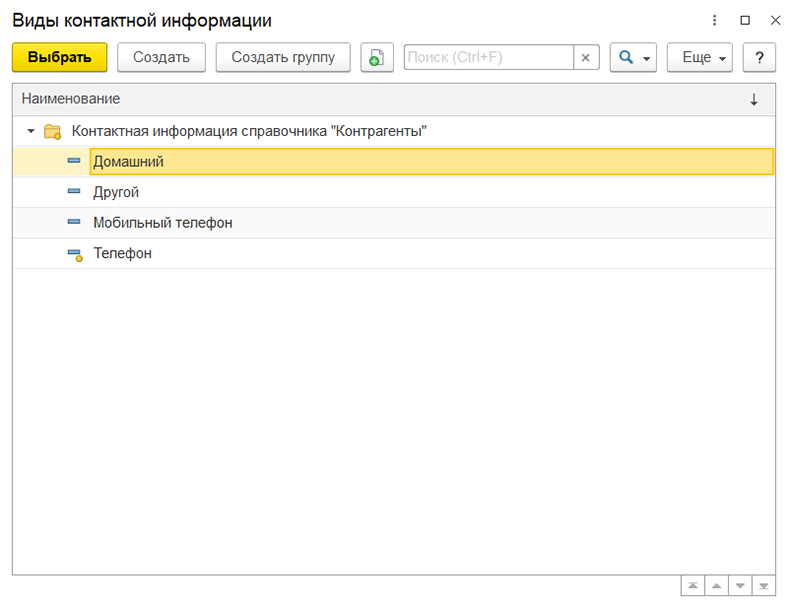788x608 pixels.
Task: Click the item icon next to Другой
Action: pos(74,191)
